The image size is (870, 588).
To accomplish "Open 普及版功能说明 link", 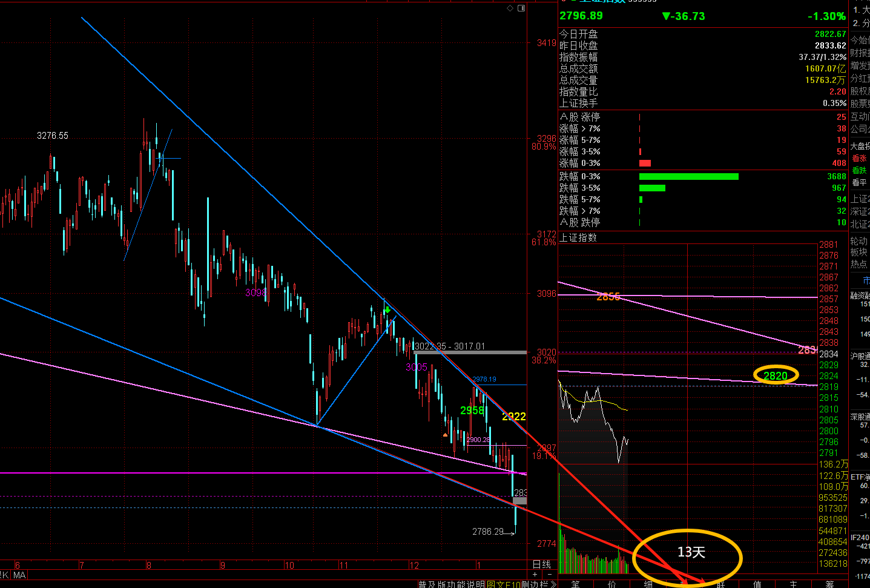I will point(452,584).
